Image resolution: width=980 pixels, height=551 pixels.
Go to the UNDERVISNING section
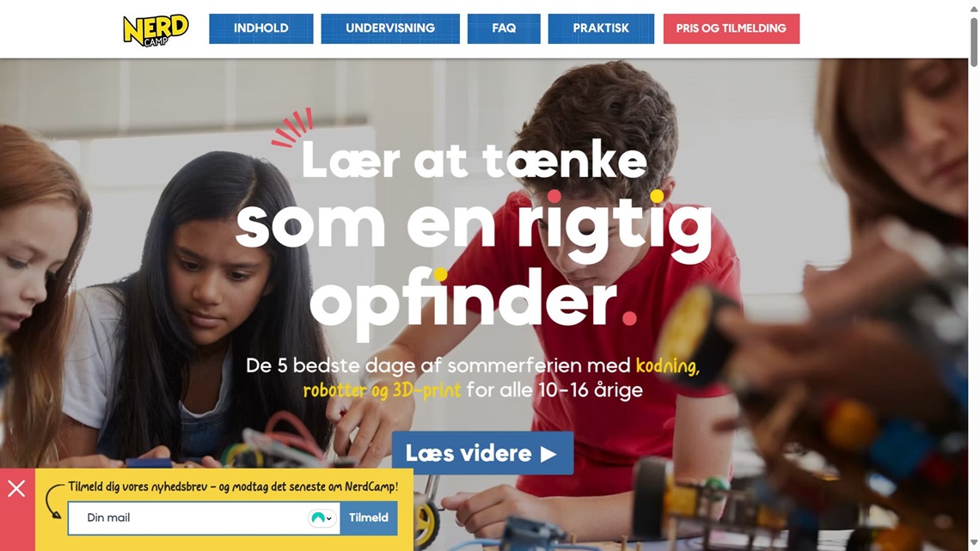[390, 28]
